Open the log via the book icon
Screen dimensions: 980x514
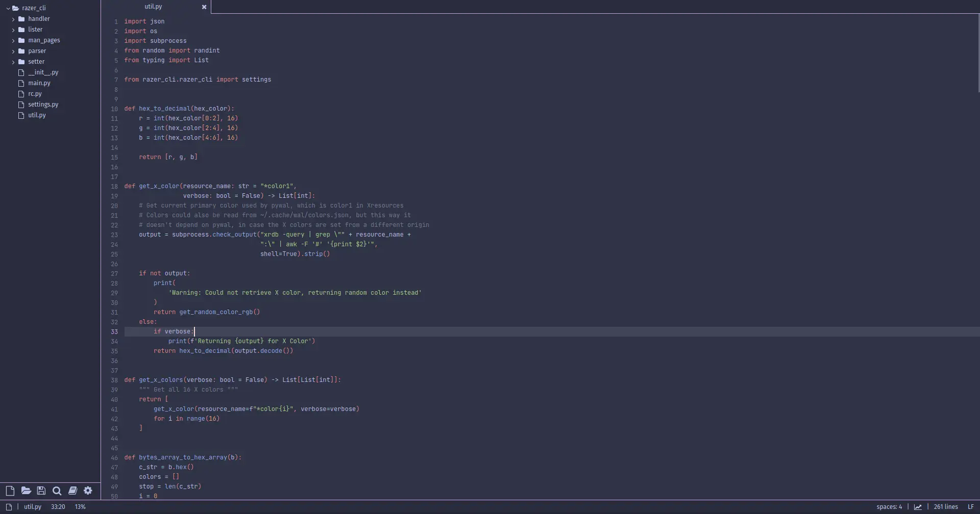73,491
